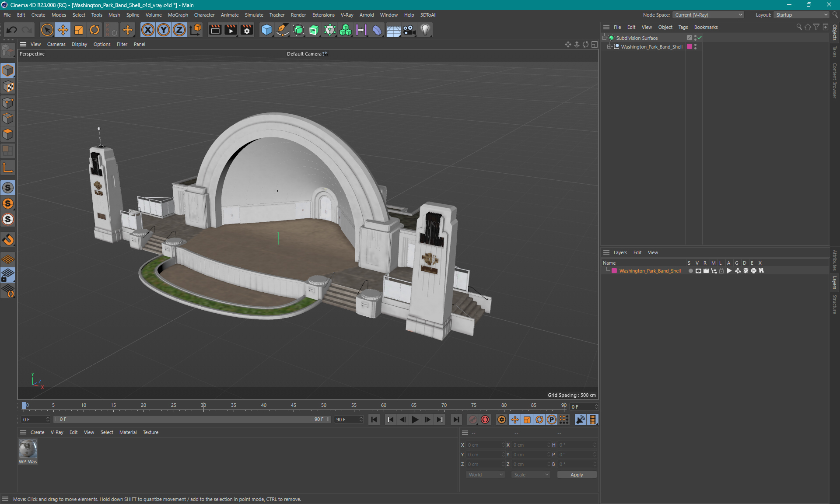The image size is (840, 504).
Task: Toggle Subdivision Surface enable checkmark
Action: (700, 38)
